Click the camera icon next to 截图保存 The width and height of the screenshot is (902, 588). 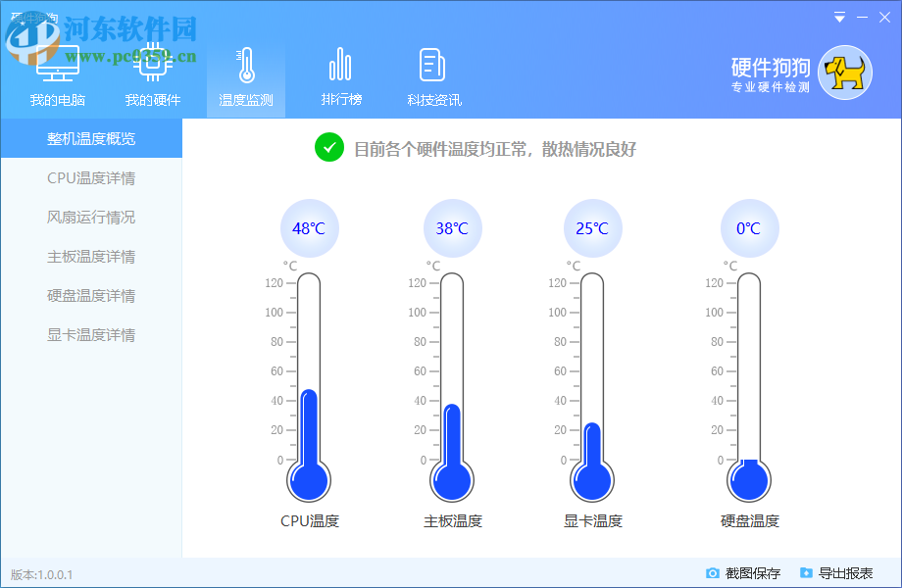click(714, 572)
